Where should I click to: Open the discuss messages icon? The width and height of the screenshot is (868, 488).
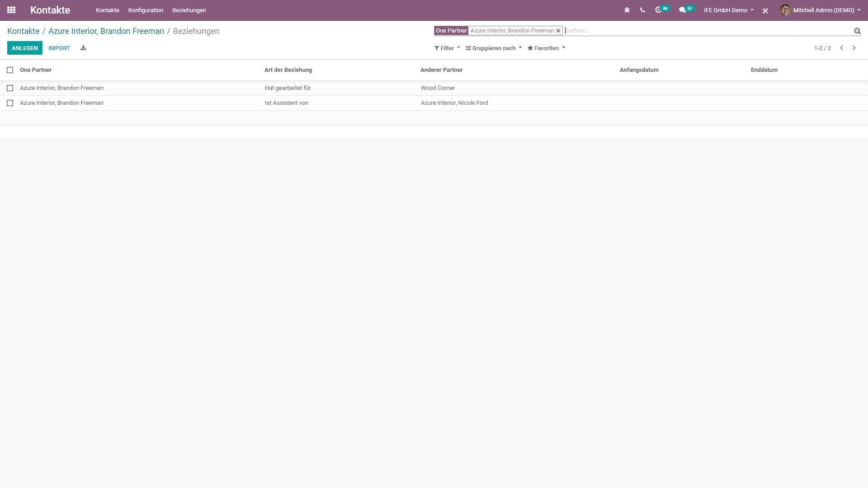(x=683, y=10)
